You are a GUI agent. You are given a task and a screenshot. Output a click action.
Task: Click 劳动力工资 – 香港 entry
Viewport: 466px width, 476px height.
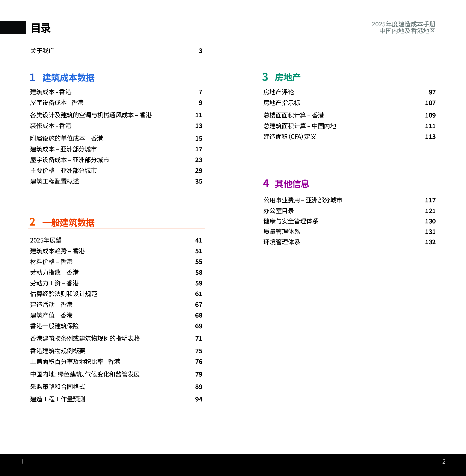(x=54, y=283)
